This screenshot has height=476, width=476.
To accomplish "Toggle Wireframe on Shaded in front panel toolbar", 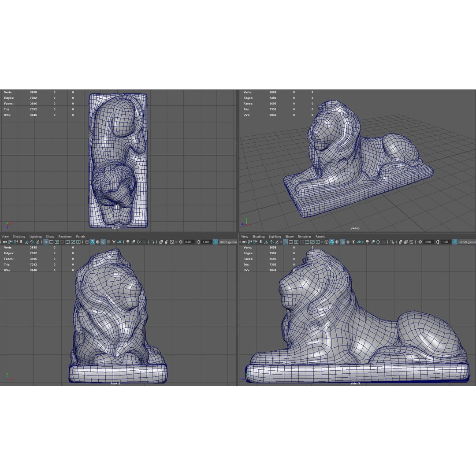I will (103, 242).
